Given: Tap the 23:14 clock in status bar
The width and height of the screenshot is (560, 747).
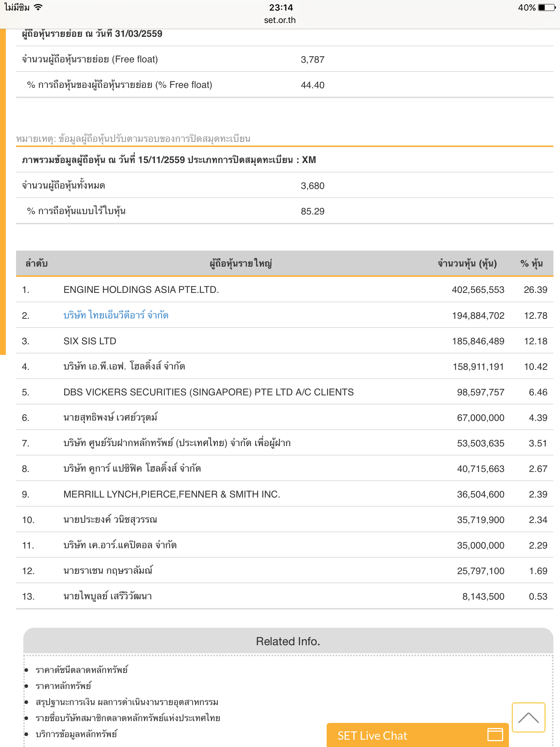Looking at the screenshot, I should click(x=281, y=8).
